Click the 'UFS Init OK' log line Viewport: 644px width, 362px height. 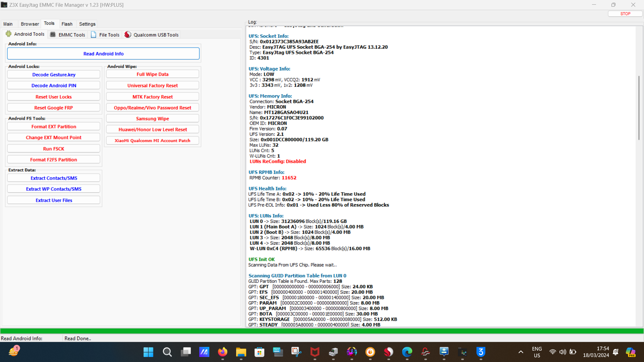tap(261, 259)
